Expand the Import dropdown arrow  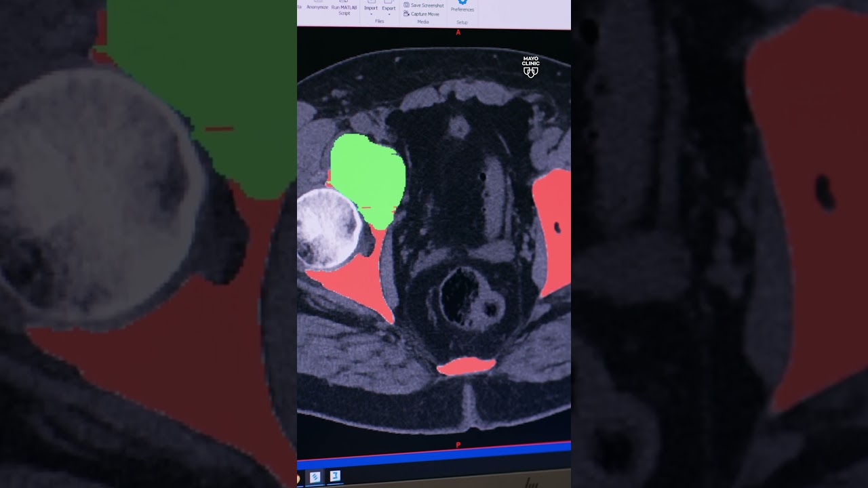pyautogui.click(x=371, y=14)
